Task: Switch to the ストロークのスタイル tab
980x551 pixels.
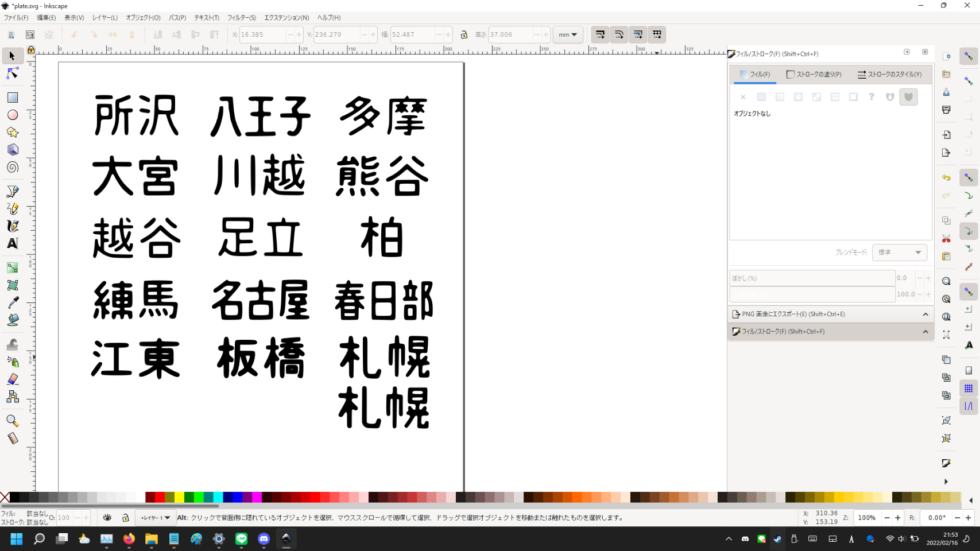Action: pos(889,75)
